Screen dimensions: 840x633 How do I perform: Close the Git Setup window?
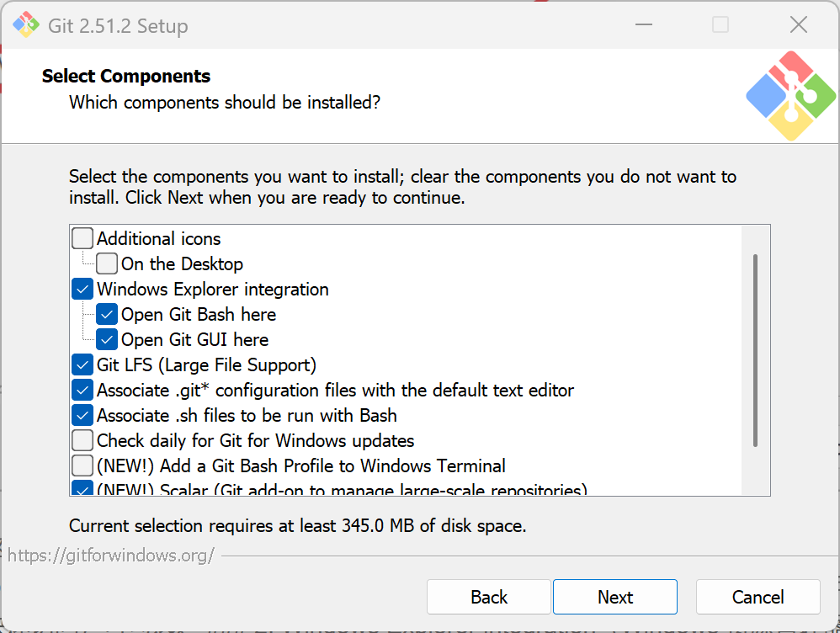pos(798,24)
